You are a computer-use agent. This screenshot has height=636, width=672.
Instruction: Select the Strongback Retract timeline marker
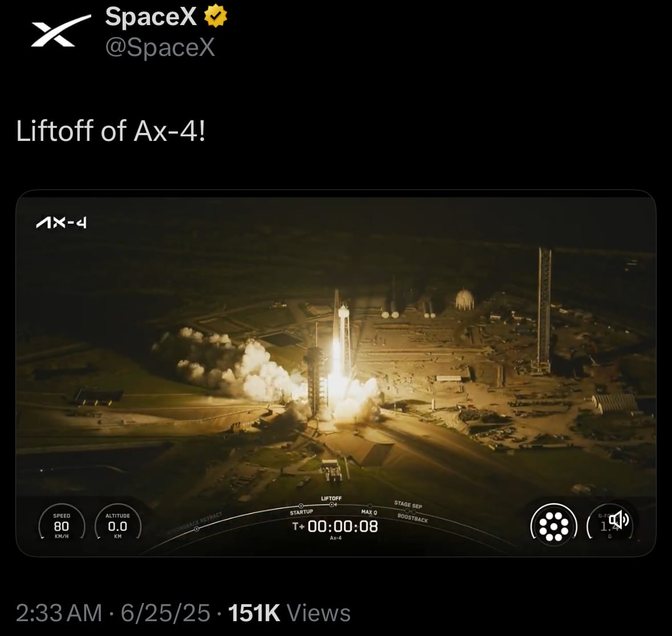[x=197, y=521]
